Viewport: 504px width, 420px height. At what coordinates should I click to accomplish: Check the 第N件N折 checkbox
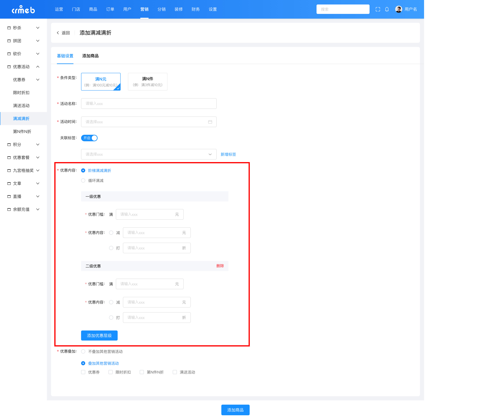coord(142,372)
